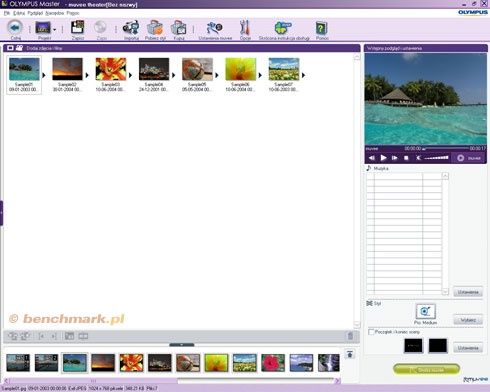Image resolution: width=490 pixels, height=392 pixels.
Task: Click the filmstrip horizontal scrollbar
Action: 172,380
